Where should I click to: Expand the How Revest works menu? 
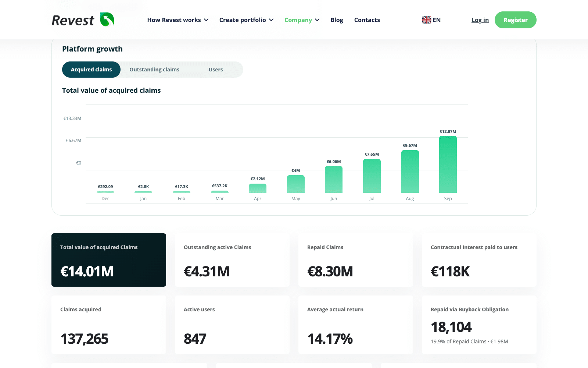[x=178, y=20]
